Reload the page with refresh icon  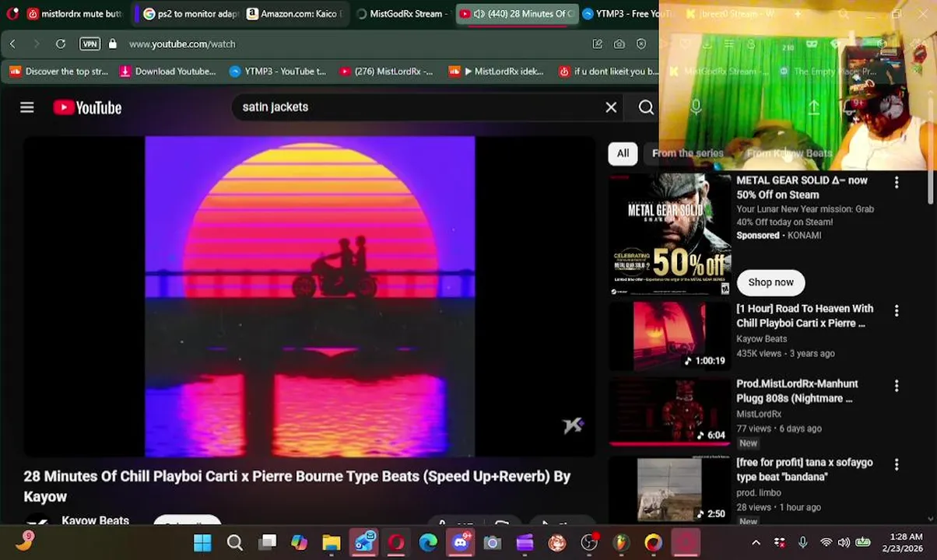click(x=61, y=44)
